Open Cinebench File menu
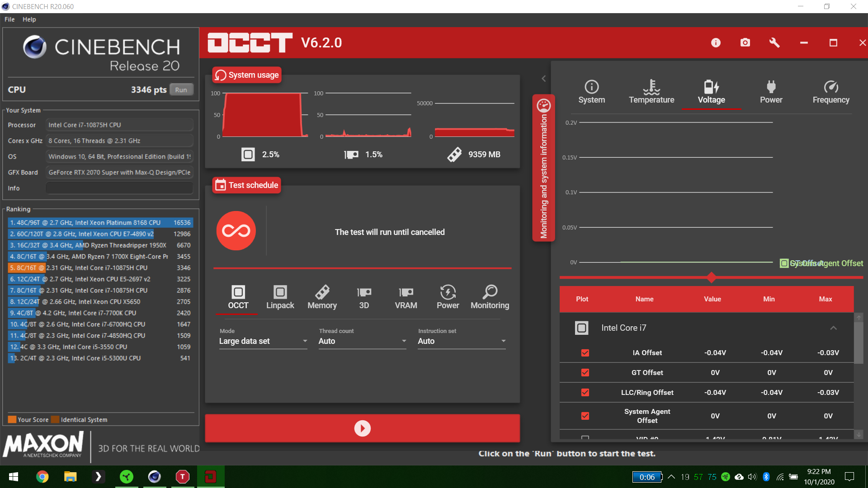 9,19
